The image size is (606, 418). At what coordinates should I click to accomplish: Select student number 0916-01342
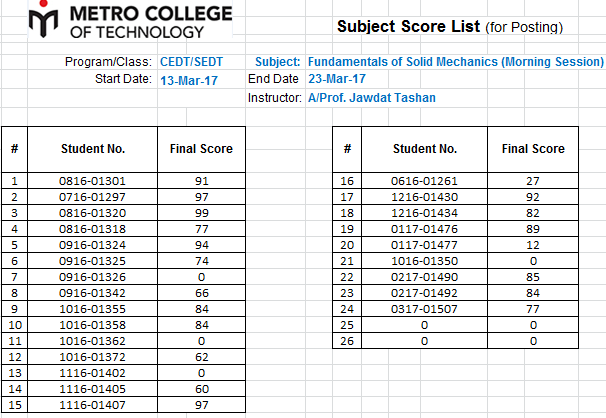[x=92, y=293]
